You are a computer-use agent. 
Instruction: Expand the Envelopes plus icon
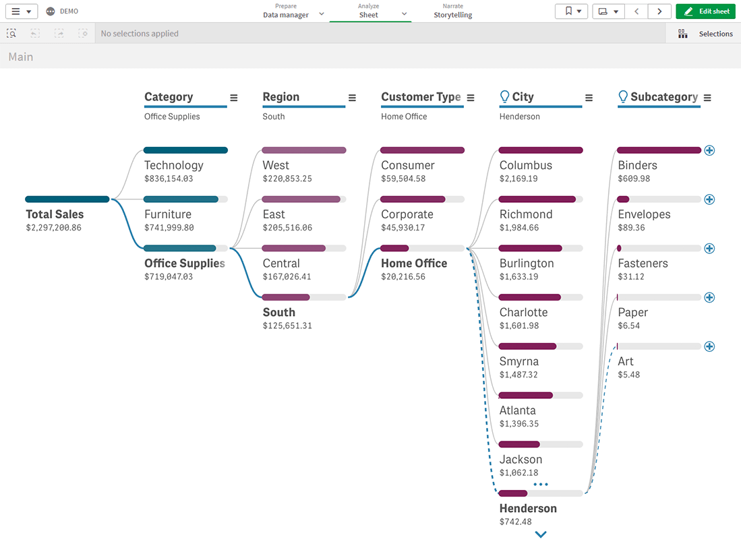pyautogui.click(x=709, y=199)
